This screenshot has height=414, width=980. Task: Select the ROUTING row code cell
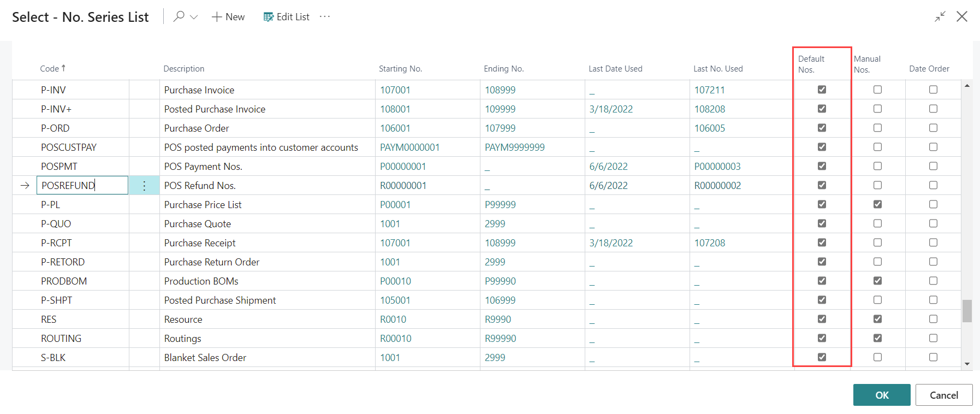tap(61, 339)
